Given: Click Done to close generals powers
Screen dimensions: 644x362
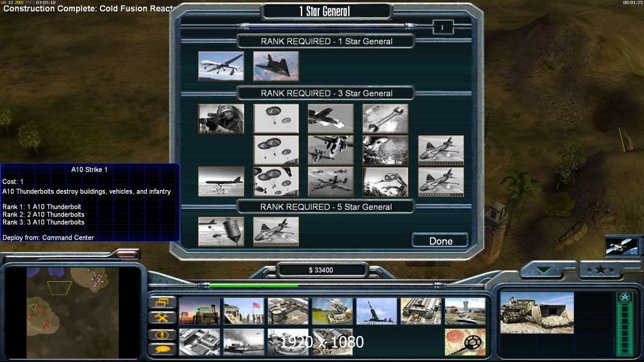Looking at the screenshot, I should click(x=440, y=241).
